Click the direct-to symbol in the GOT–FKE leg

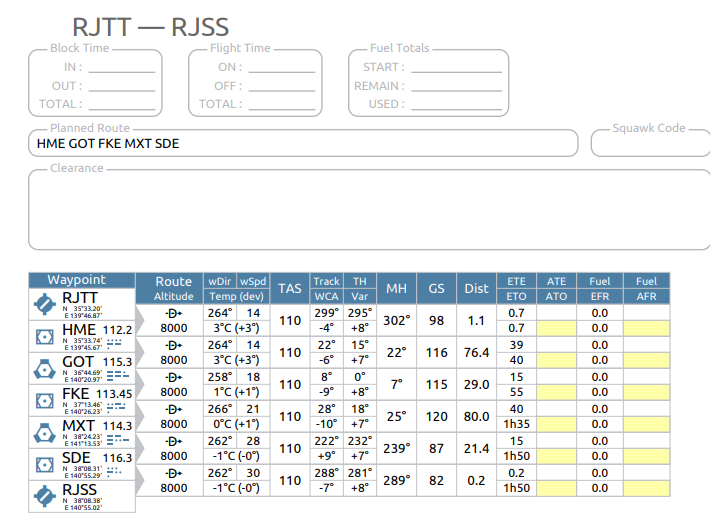pos(173,377)
